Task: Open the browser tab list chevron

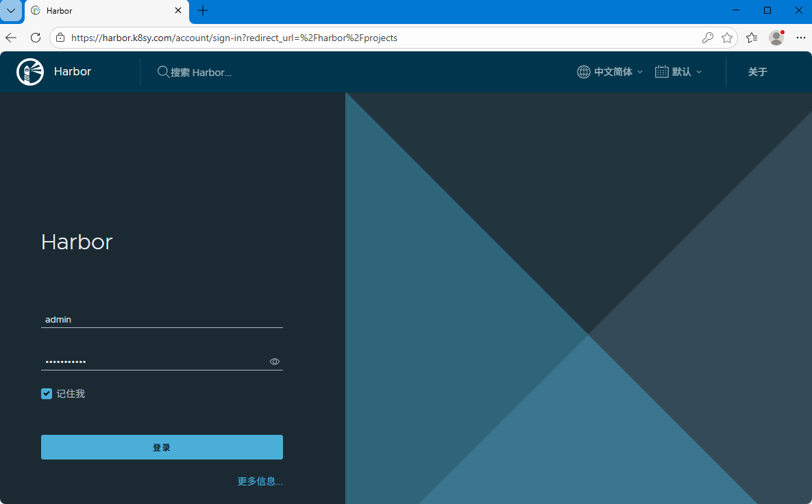Action: click(x=11, y=11)
